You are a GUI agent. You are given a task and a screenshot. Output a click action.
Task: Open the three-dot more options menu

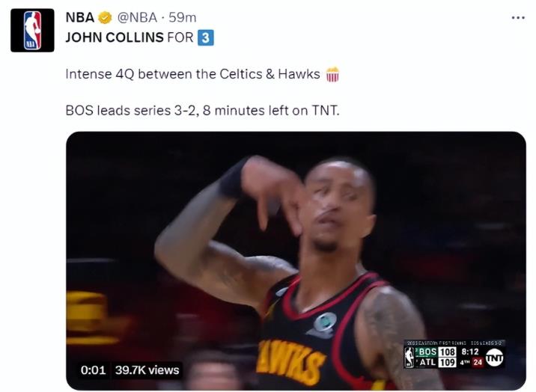tap(518, 18)
